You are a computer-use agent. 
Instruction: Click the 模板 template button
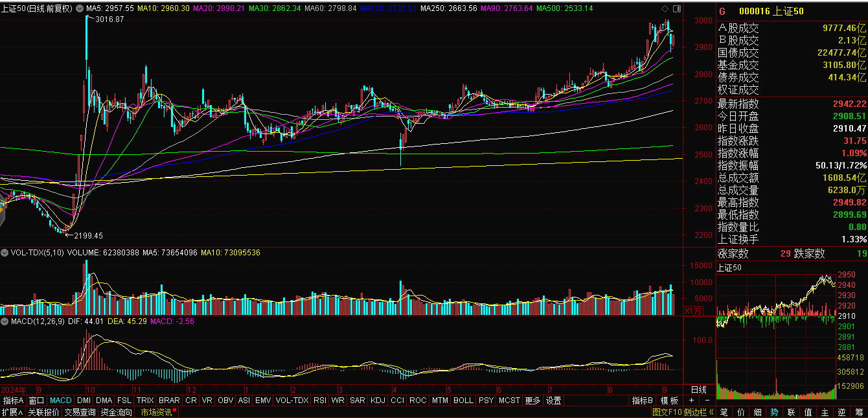tap(668, 401)
